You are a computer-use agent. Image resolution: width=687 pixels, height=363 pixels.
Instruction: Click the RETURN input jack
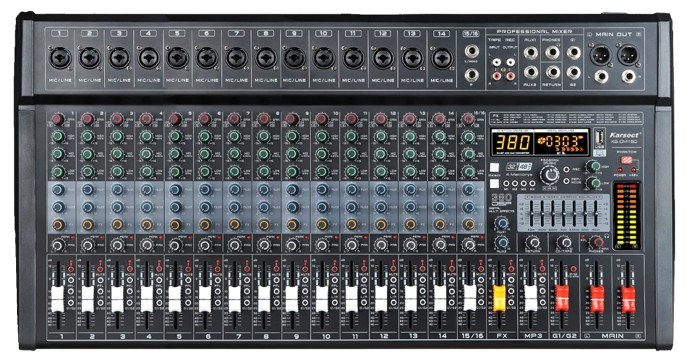552,72
